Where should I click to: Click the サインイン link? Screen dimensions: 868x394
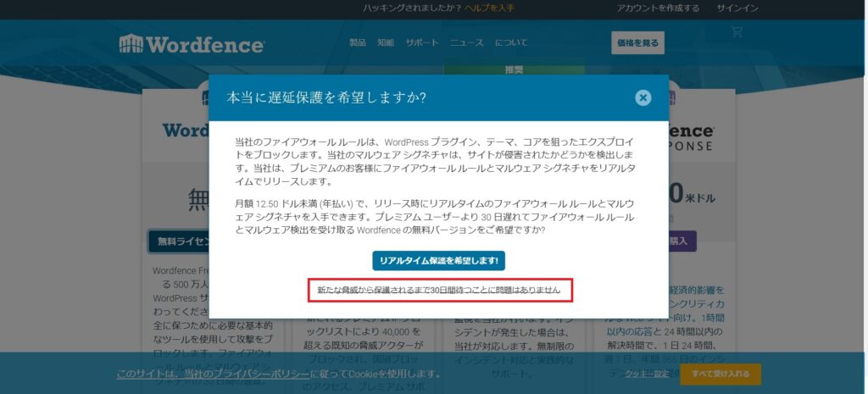coord(737,8)
